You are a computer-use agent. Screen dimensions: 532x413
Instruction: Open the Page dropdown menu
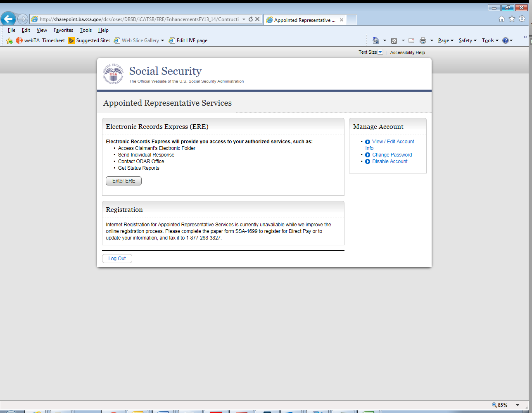click(446, 40)
